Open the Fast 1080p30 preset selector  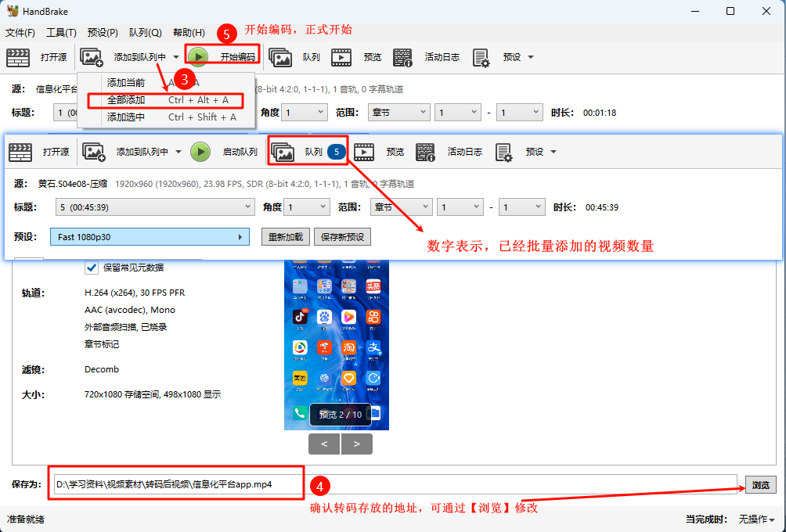(150, 237)
